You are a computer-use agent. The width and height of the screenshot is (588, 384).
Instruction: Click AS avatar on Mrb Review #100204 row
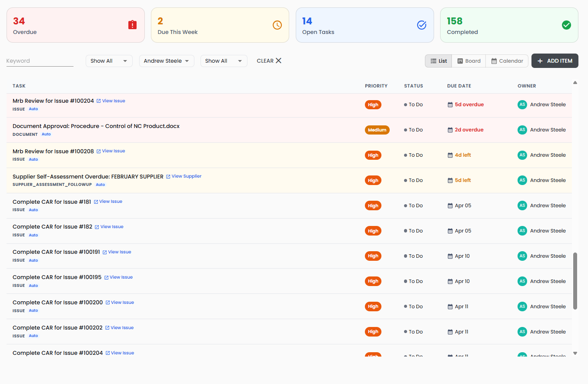[x=522, y=104]
